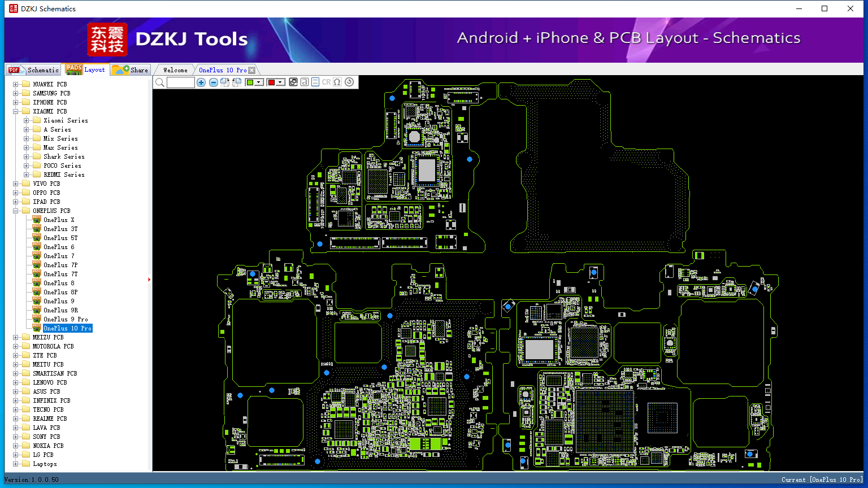
Task: Click the OnePlus 5T PADS file icon
Action: [x=37, y=238]
